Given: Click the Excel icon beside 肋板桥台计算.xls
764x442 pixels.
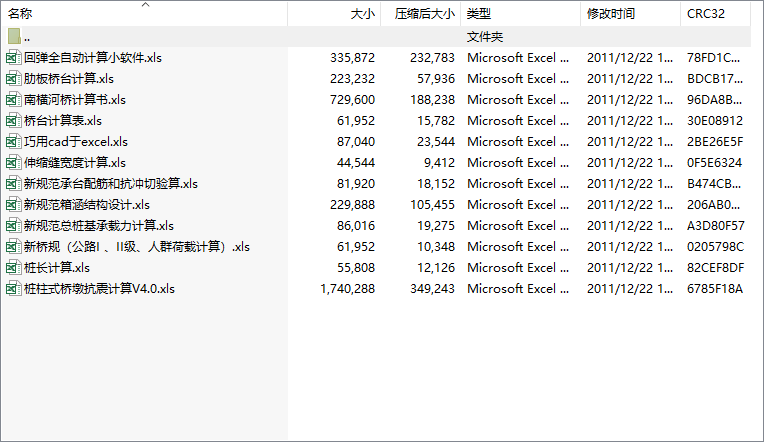Looking at the screenshot, I should (x=14, y=79).
